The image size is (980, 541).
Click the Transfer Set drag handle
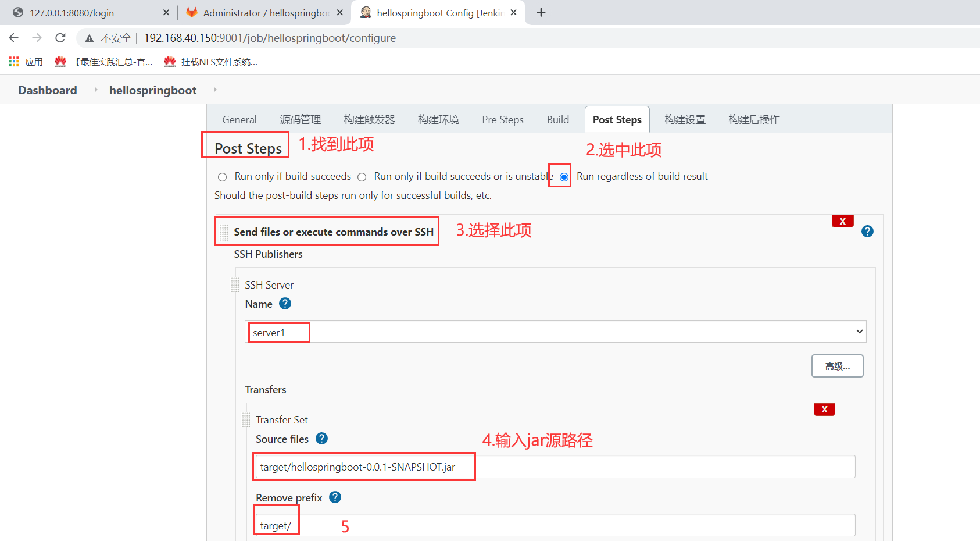coord(246,420)
